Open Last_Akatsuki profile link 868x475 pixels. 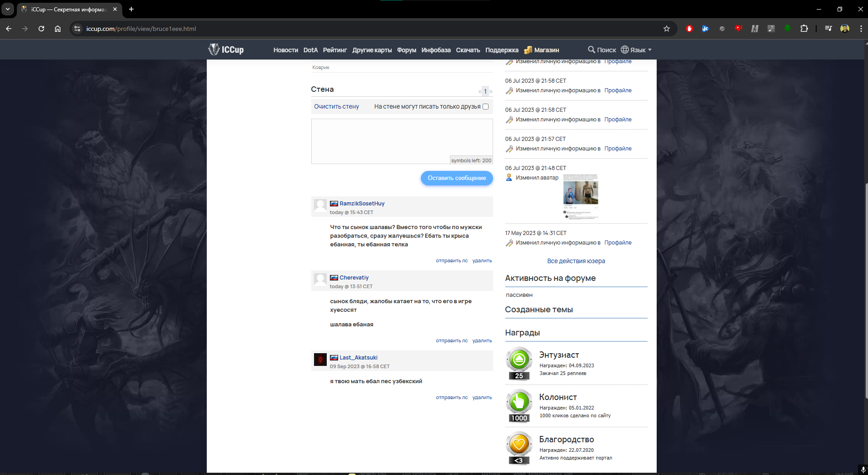click(359, 358)
